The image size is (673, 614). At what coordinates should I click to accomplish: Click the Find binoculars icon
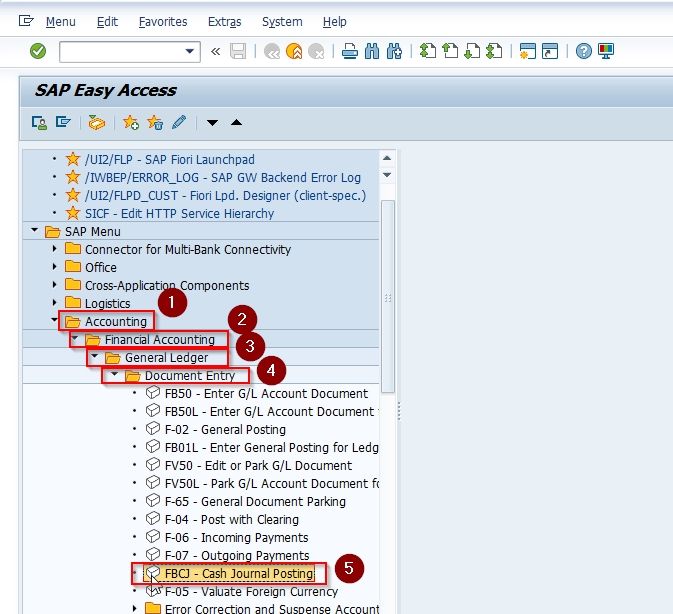(372, 51)
